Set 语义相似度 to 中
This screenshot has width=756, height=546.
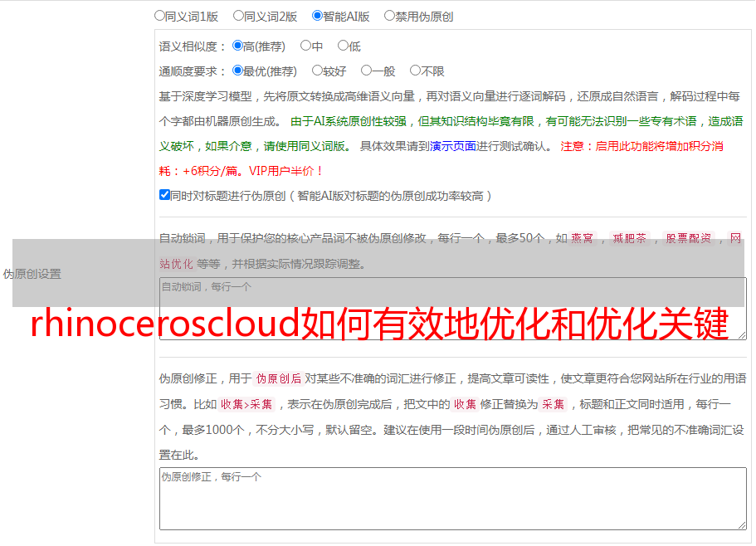tap(305, 46)
